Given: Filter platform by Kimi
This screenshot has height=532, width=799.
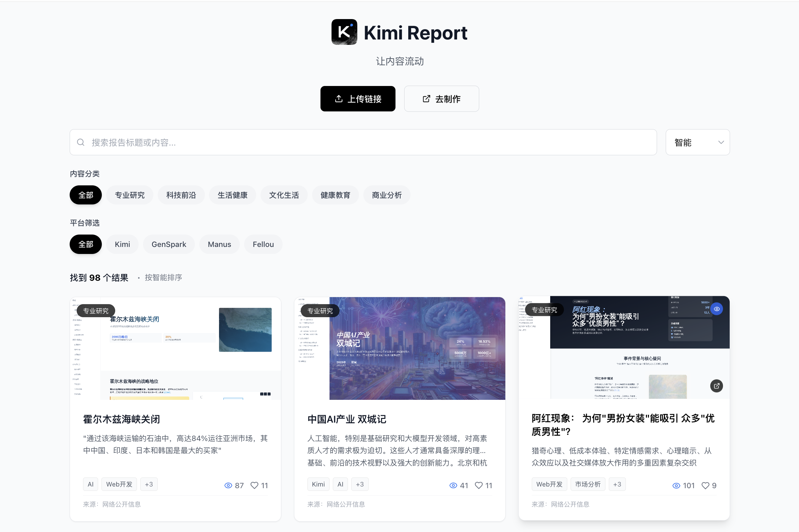Looking at the screenshot, I should point(122,244).
